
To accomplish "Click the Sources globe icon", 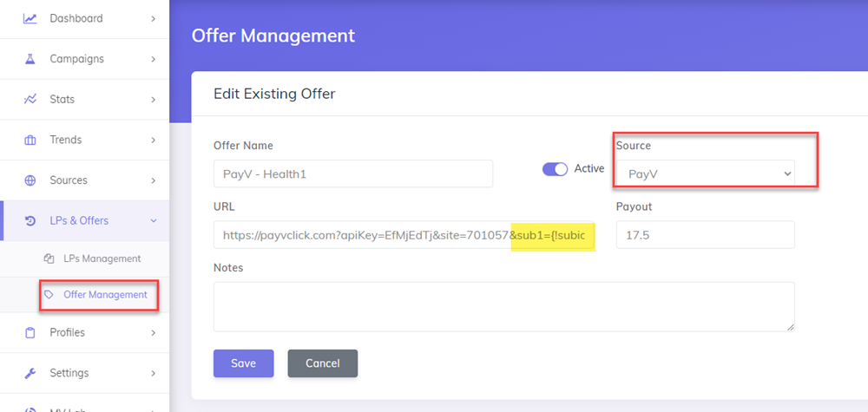I will tap(30, 180).
